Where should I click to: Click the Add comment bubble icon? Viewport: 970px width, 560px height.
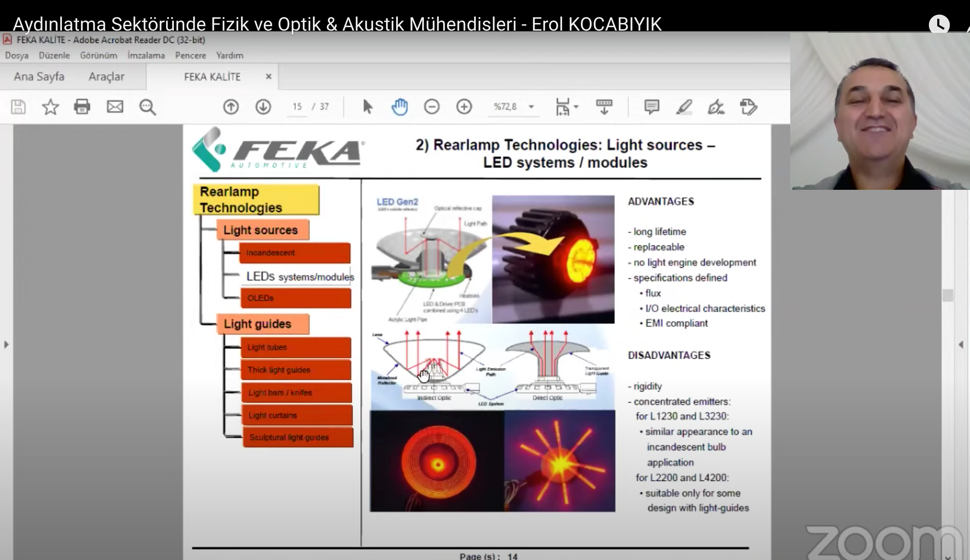[652, 107]
